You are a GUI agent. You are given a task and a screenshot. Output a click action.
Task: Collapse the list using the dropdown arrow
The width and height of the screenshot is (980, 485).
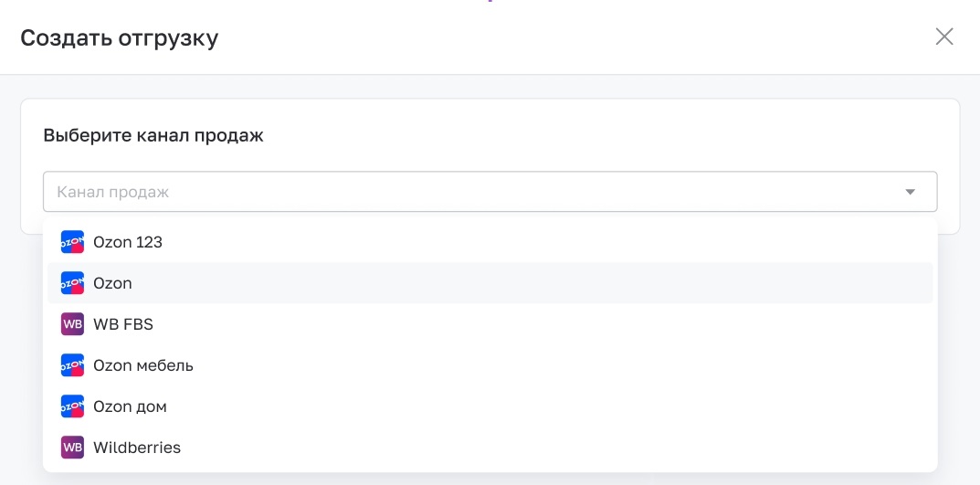click(x=911, y=192)
